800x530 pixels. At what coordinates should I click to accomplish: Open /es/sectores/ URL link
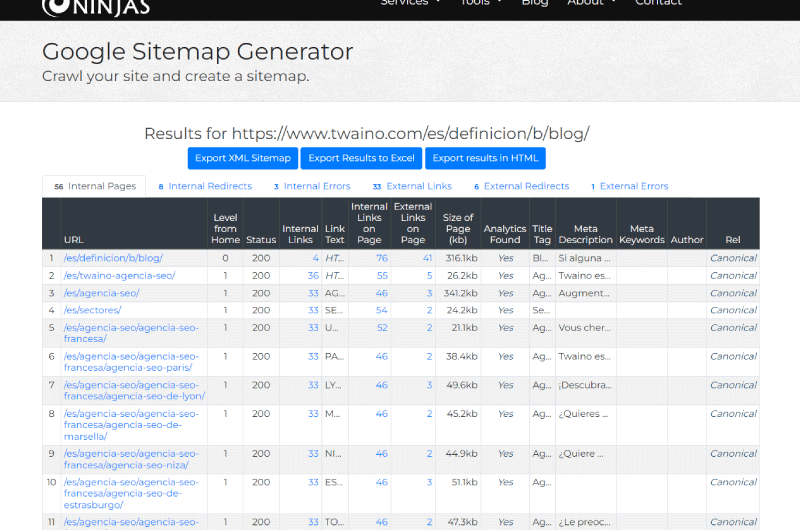[92, 310]
